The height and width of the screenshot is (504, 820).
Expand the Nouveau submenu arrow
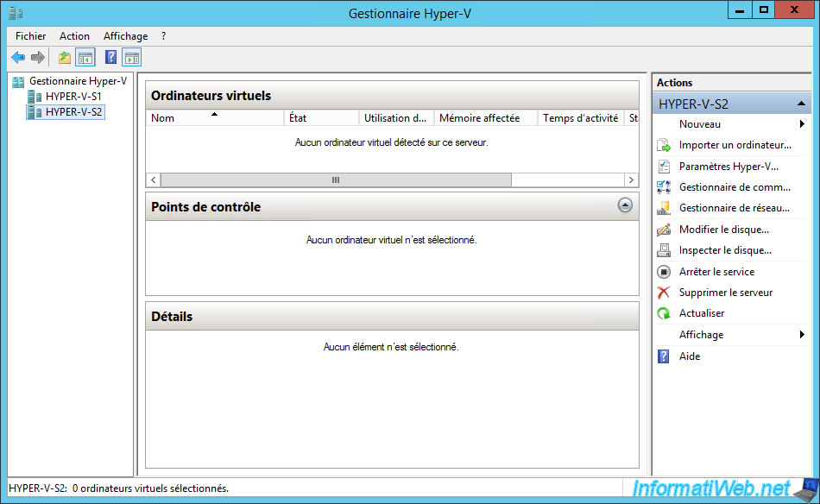click(802, 124)
